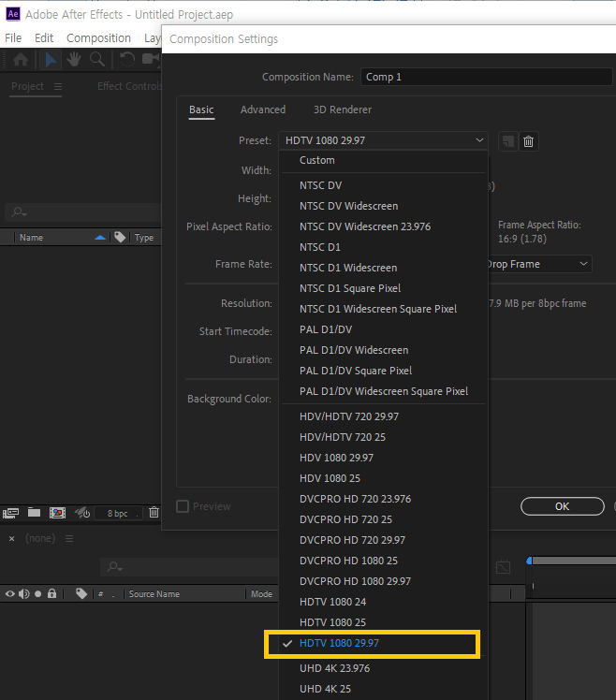Open the File menu
This screenshot has height=700, width=616.
pos(13,38)
